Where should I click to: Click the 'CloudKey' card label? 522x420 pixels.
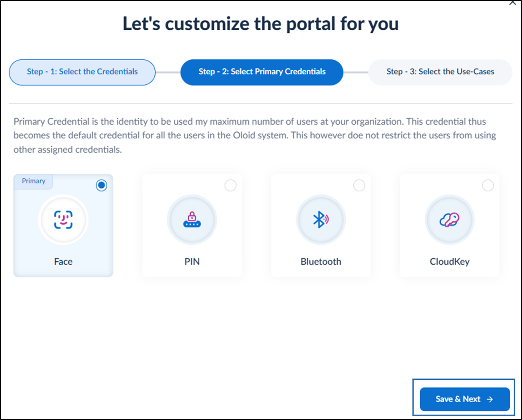pyautogui.click(x=450, y=262)
